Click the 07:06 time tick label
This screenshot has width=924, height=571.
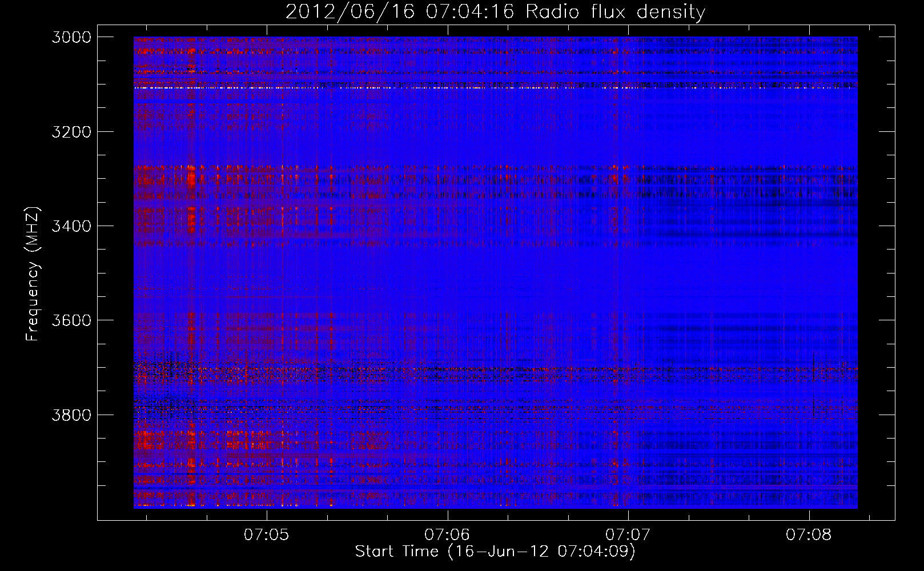click(447, 535)
